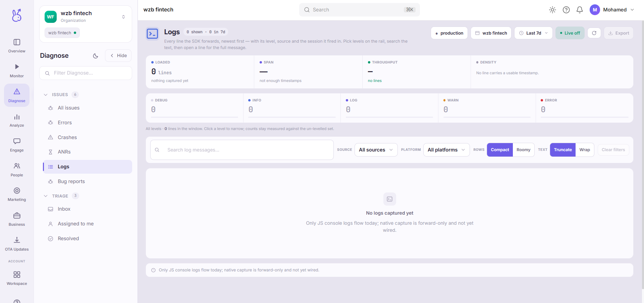Open the Marketing section
Viewport: 644px width, 303px height.
click(17, 195)
